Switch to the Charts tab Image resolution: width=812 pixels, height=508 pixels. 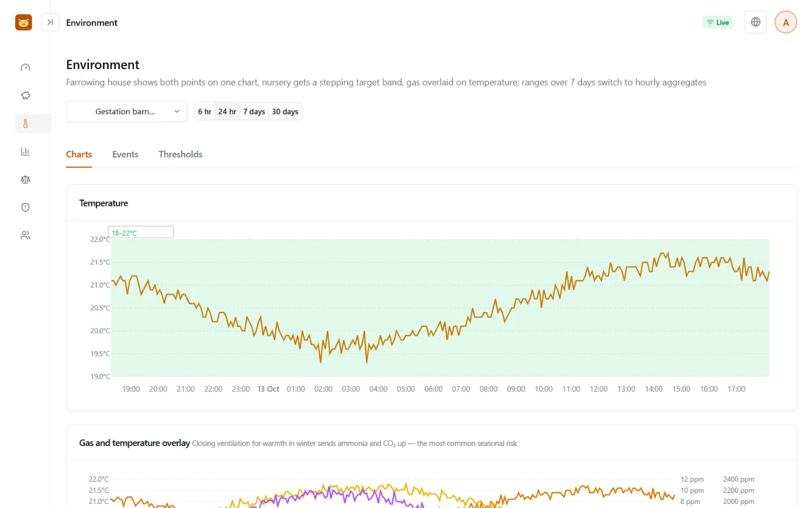coord(79,155)
